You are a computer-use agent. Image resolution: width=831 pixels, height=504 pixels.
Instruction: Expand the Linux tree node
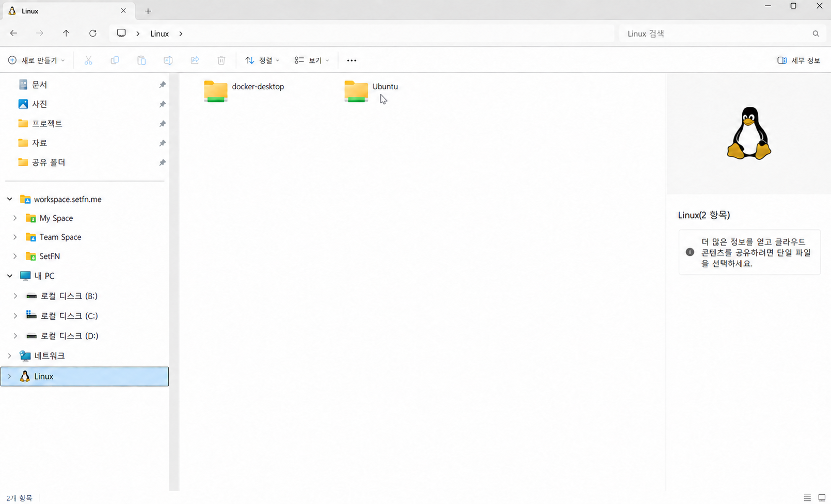[x=10, y=377]
